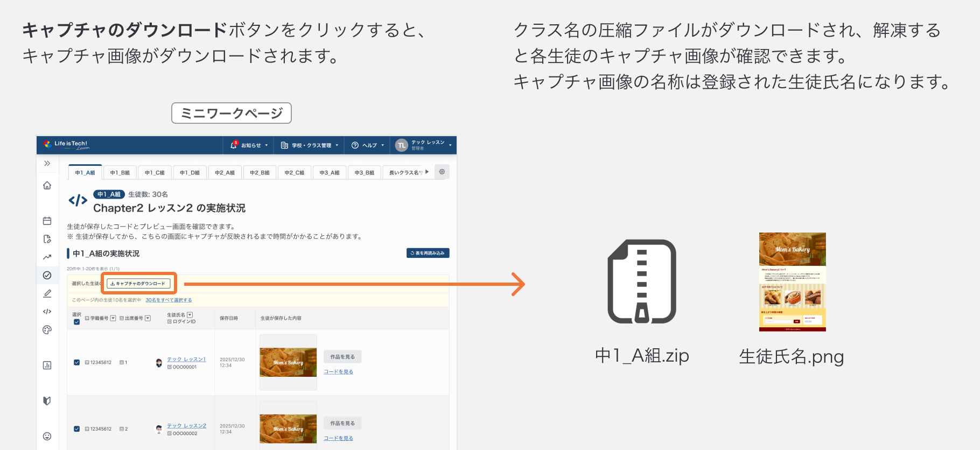Go to home via sidebar house icon
980x450 pixels.
click(x=47, y=186)
